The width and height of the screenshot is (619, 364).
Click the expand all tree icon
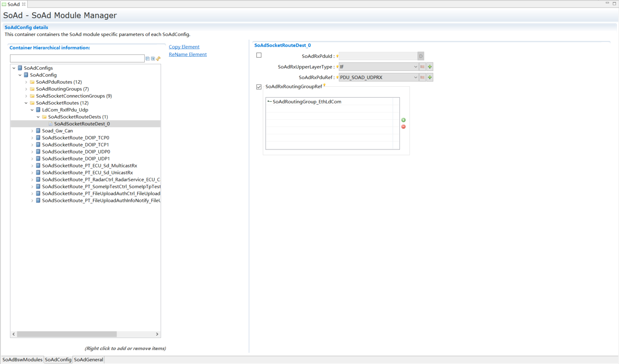coord(153,59)
